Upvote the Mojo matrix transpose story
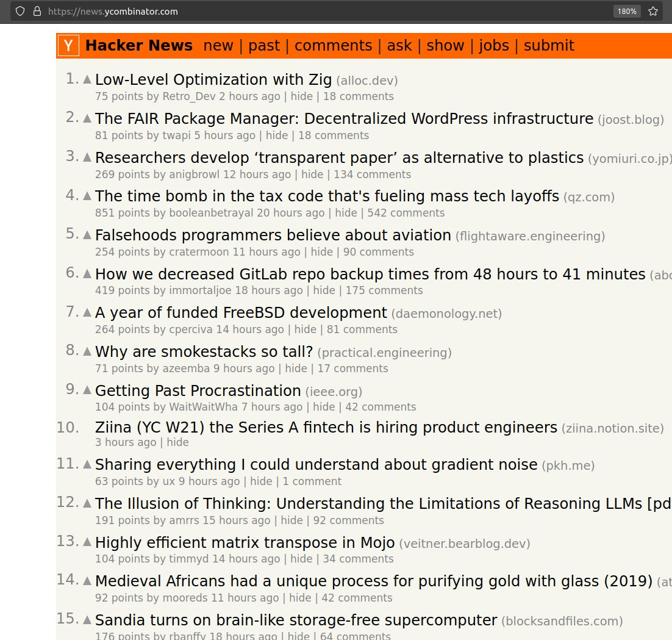The height and width of the screenshot is (640, 672). click(x=87, y=542)
